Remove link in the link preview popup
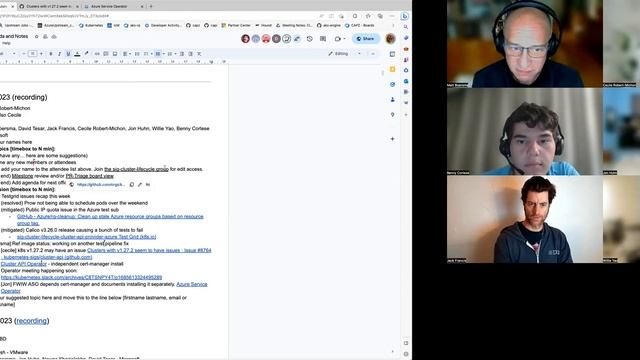 pyautogui.click(x=148, y=184)
